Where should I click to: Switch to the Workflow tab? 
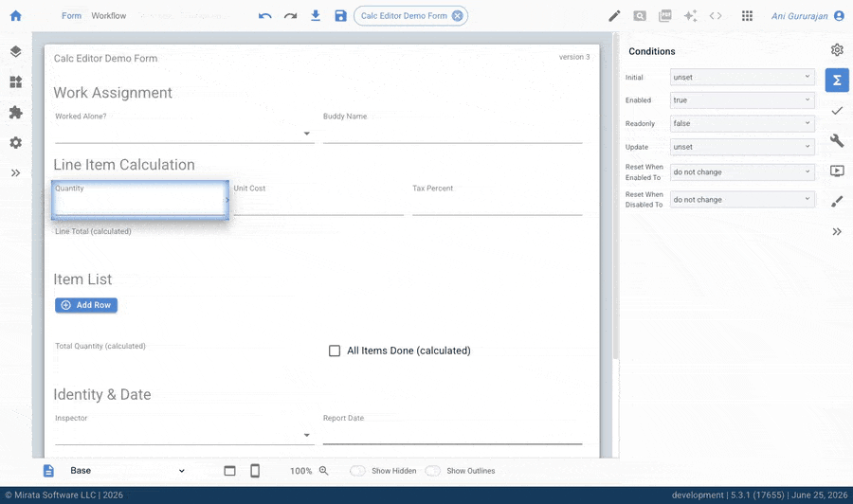click(109, 16)
